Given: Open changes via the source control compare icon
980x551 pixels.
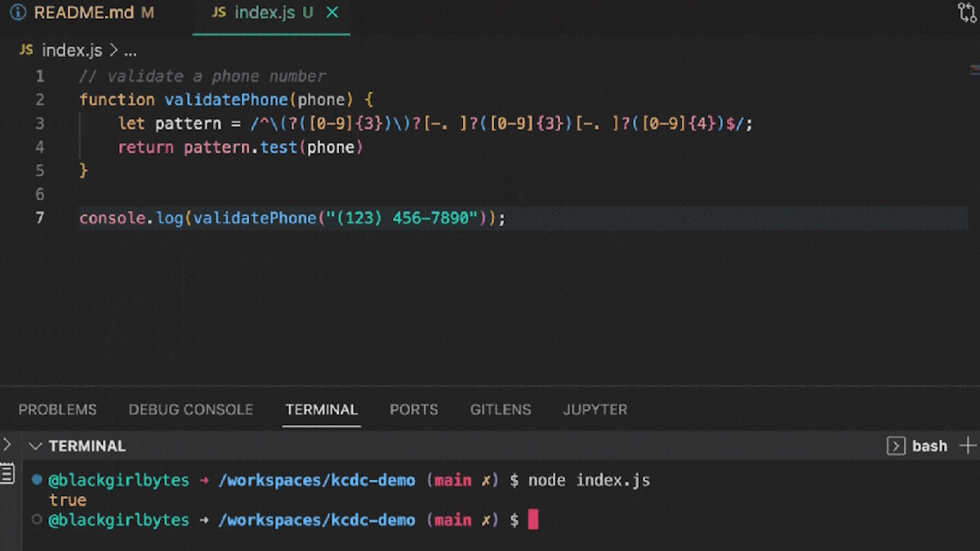Looking at the screenshot, I should [967, 12].
